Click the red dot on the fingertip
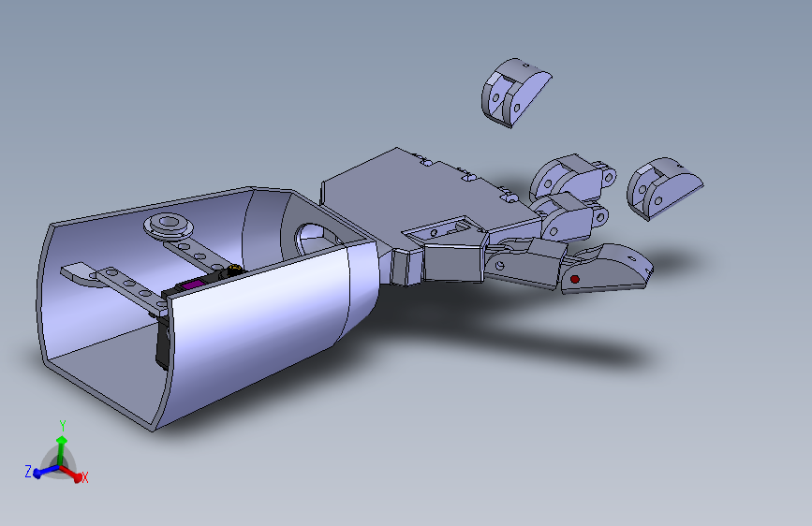 [574, 279]
